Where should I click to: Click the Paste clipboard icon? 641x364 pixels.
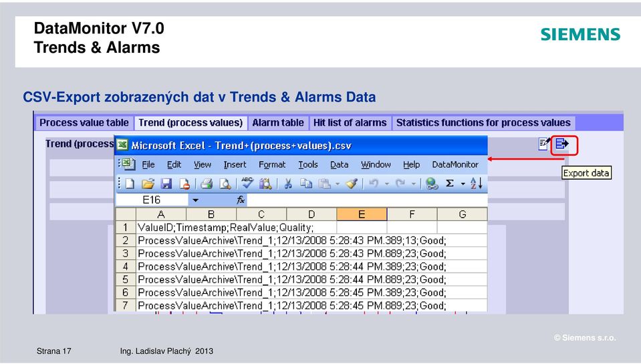(325, 184)
